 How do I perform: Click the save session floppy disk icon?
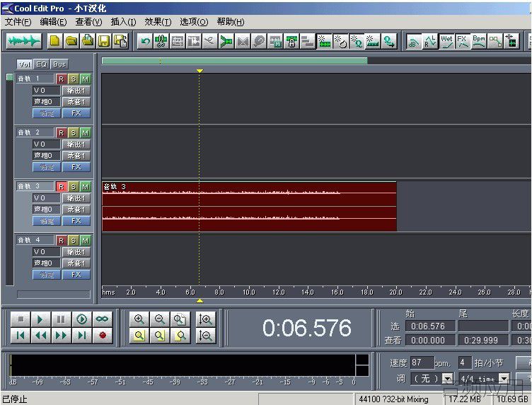click(x=104, y=41)
